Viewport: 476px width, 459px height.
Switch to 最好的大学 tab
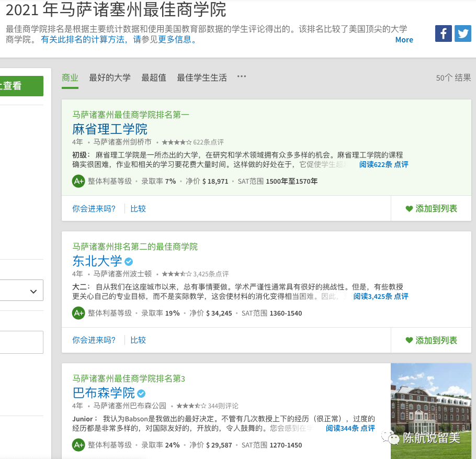tap(110, 78)
